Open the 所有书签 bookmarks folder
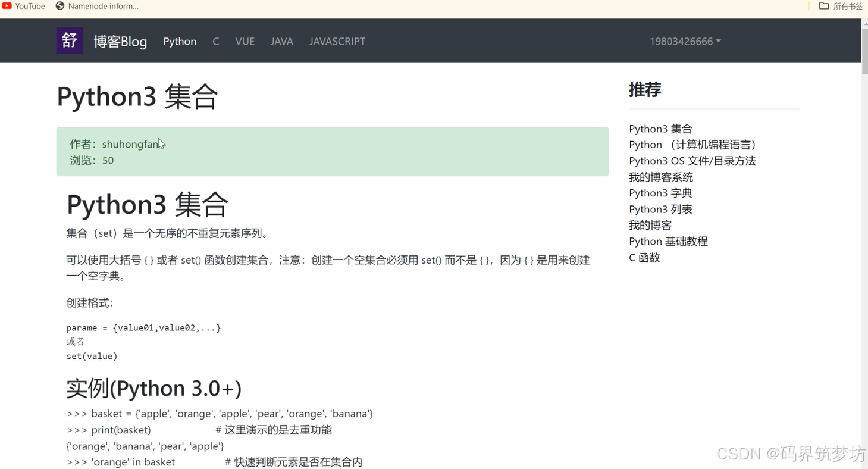This screenshot has height=469, width=868. 841,6
